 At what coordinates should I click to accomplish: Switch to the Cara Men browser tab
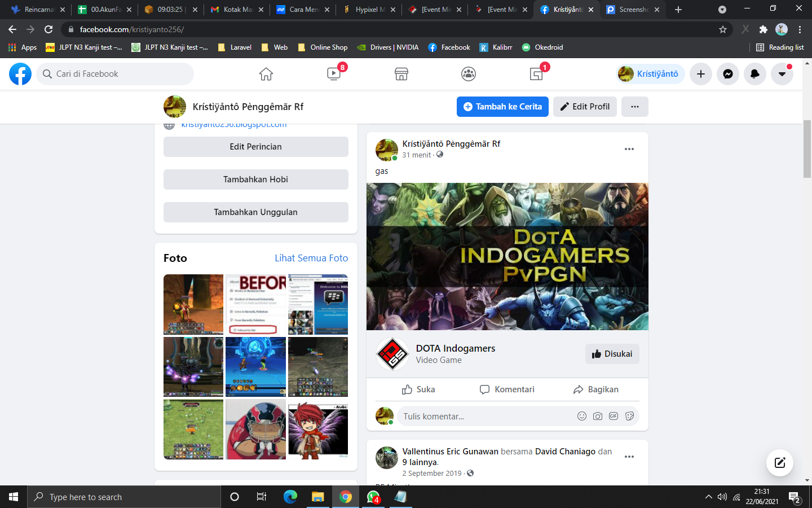[303, 10]
